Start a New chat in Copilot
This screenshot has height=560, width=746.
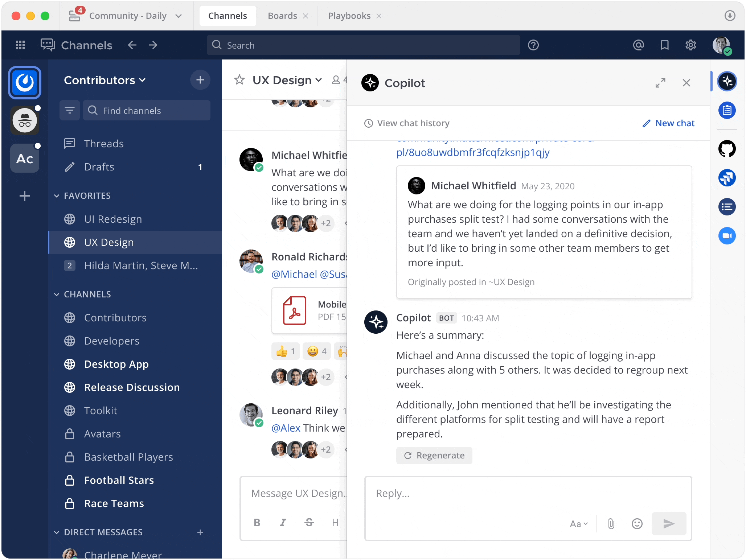pos(669,123)
